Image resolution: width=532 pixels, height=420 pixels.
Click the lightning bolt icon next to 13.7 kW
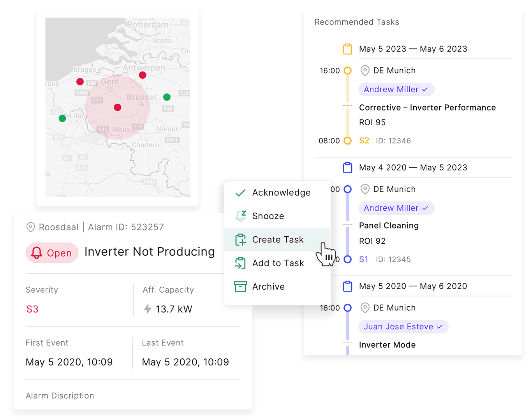click(148, 309)
